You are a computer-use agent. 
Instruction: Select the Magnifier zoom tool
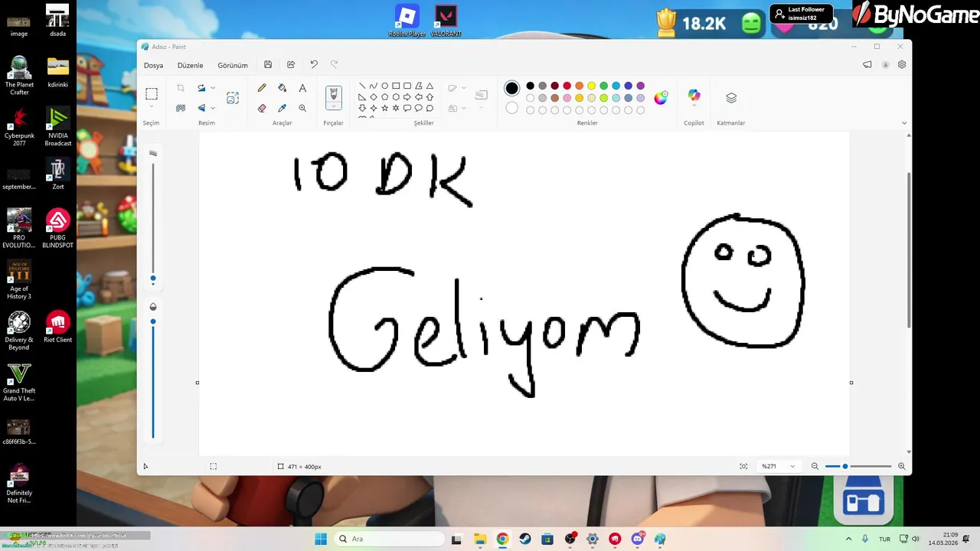point(302,108)
